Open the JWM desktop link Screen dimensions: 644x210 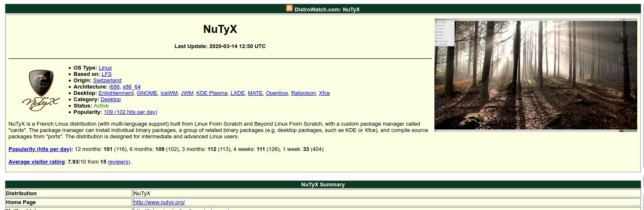coord(187,93)
